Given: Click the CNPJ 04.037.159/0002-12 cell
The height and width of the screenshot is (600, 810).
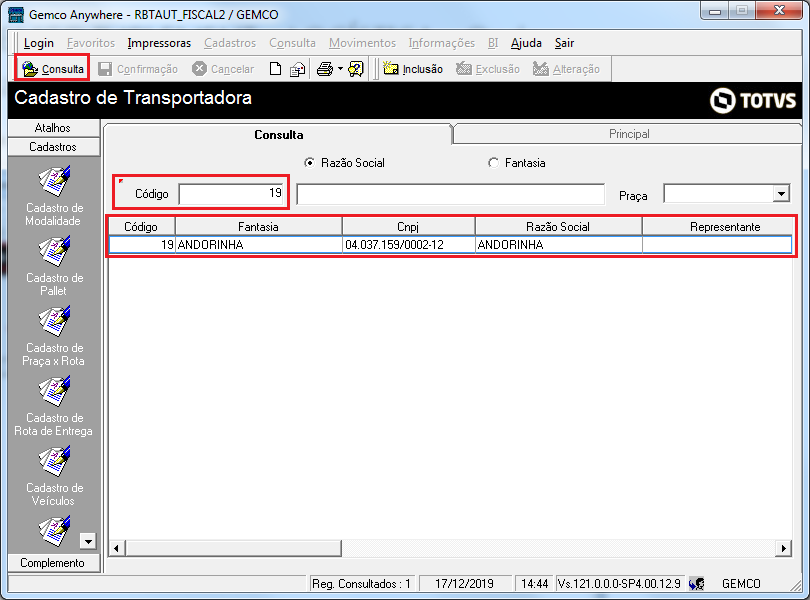Looking at the screenshot, I should tap(408, 244).
